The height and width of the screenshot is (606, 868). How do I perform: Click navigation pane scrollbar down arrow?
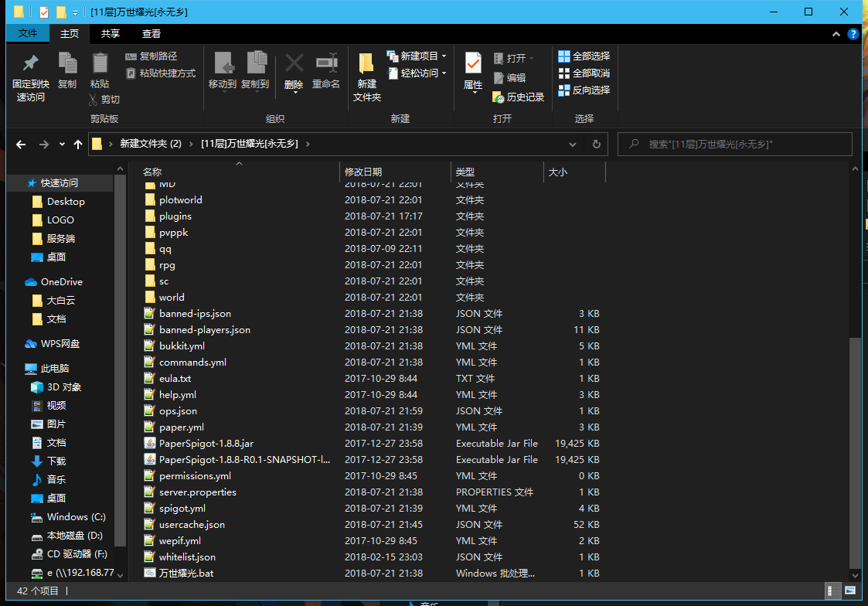[x=120, y=576]
